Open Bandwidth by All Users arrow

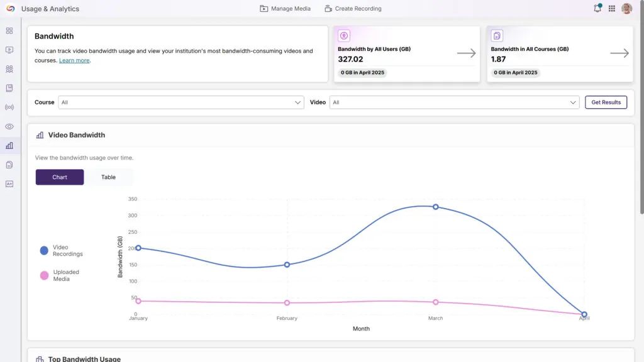point(466,53)
